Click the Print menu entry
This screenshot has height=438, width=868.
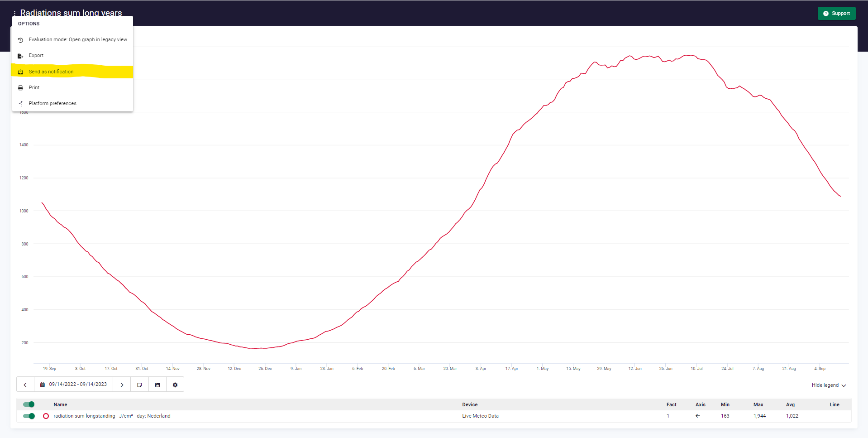[x=34, y=87]
